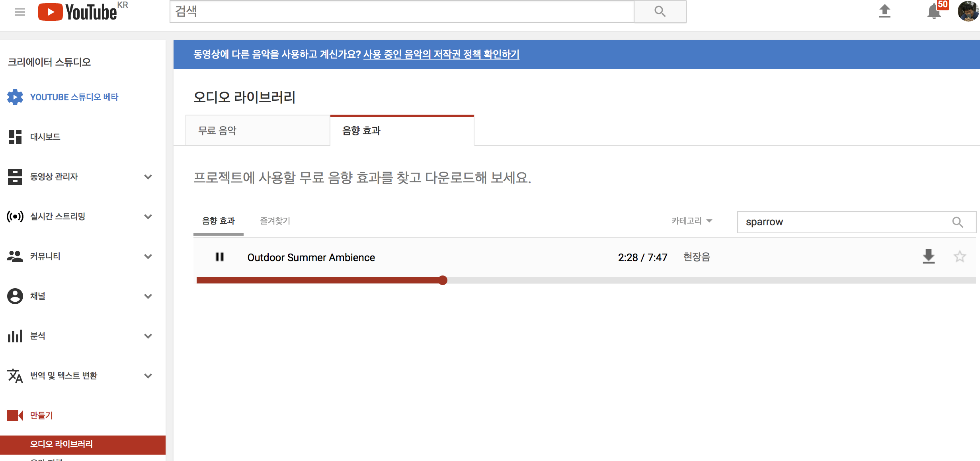Screen dimensions: 980x461
Task: Expand the 동영상 관리자 sidebar section
Action: coord(148,177)
